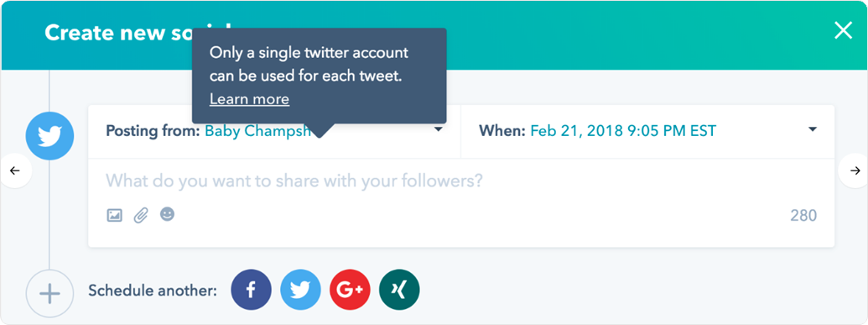Schedule another post on Google Plus
Screen dimensions: 868x325
350,290
